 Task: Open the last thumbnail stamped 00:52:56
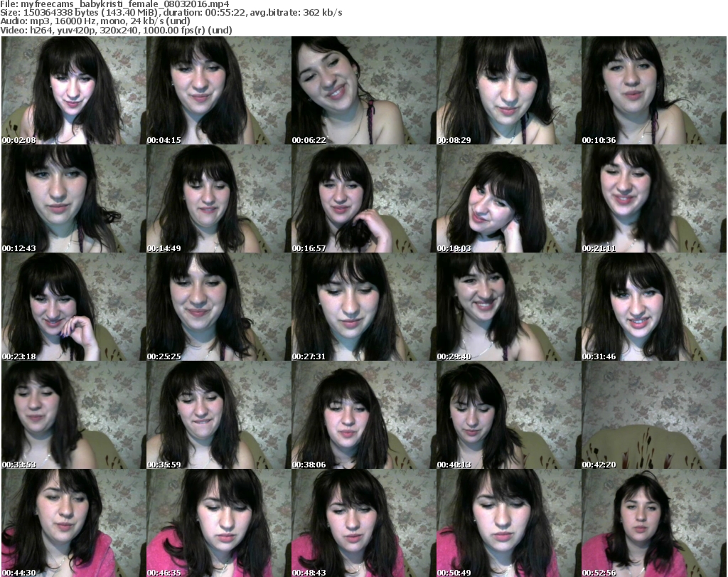tap(654, 523)
